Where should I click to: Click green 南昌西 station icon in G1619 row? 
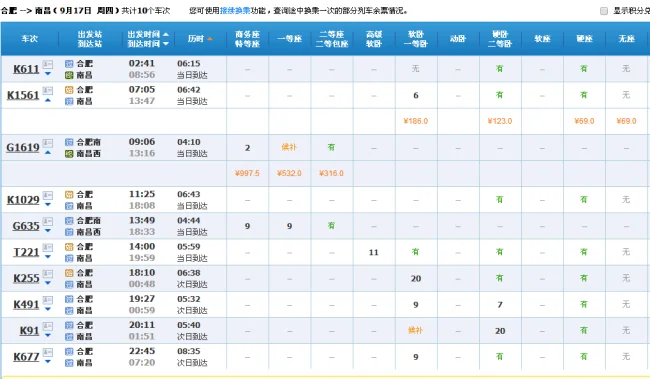(69, 153)
